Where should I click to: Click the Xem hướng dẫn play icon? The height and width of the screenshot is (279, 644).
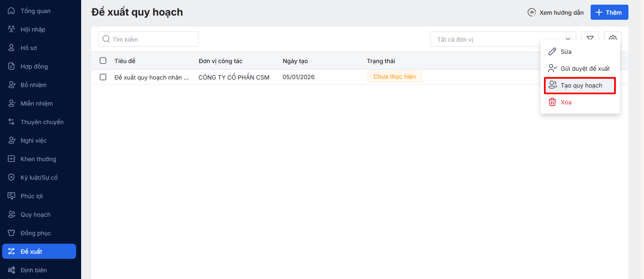click(x=532, y=13)
